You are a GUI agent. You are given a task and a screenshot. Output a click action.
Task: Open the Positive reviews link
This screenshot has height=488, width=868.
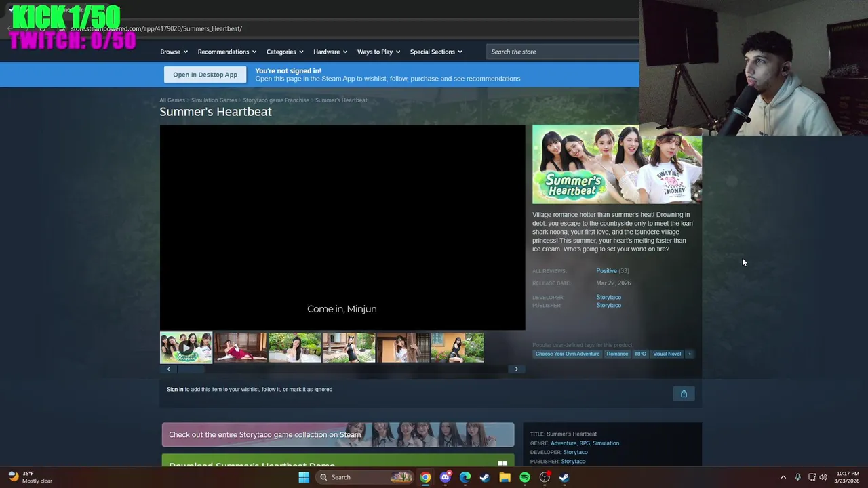(x=606, y=271)
